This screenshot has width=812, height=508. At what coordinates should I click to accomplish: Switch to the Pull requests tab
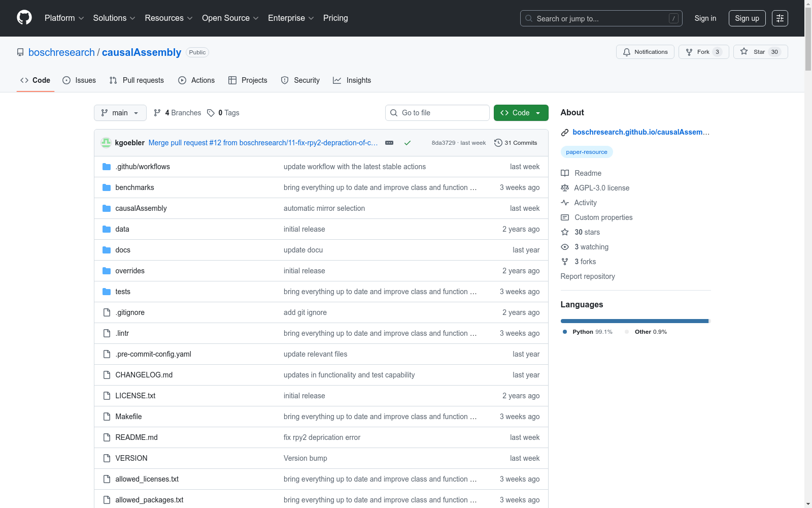(137, 80)
